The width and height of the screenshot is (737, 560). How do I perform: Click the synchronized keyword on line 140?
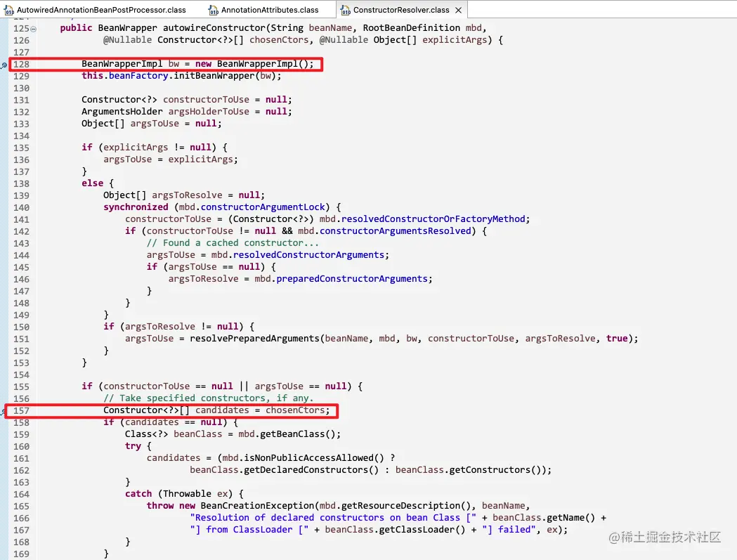tap(136, 207)
